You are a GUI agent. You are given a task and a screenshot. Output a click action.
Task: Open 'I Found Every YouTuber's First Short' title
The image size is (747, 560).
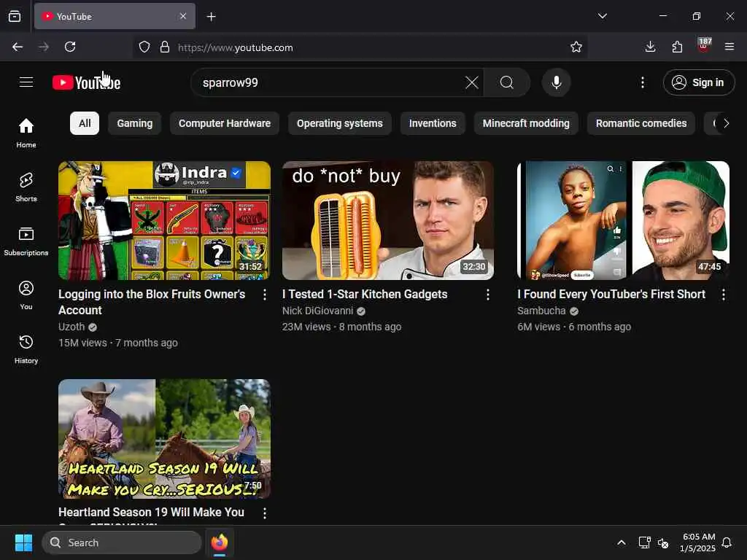point(611,295)
